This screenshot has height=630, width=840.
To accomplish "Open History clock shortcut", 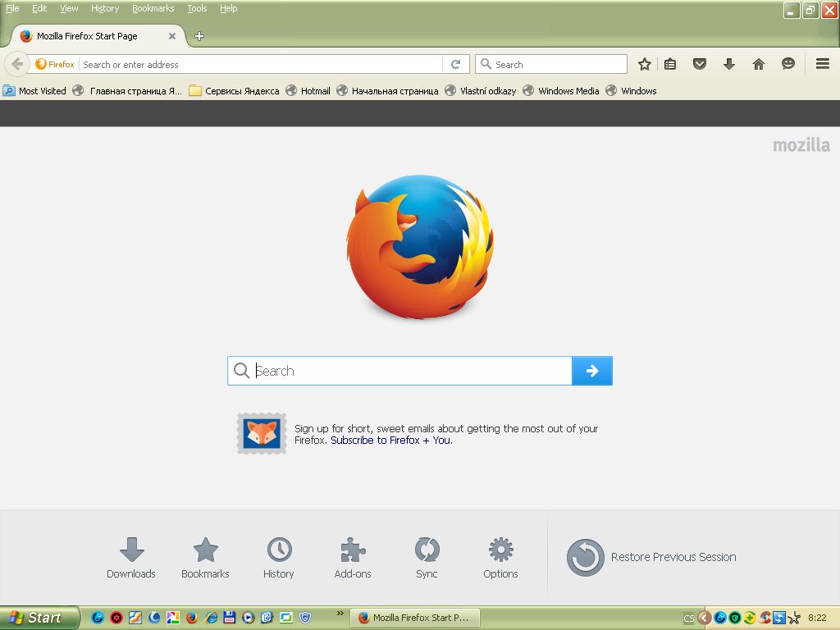I will click(279, 558).
